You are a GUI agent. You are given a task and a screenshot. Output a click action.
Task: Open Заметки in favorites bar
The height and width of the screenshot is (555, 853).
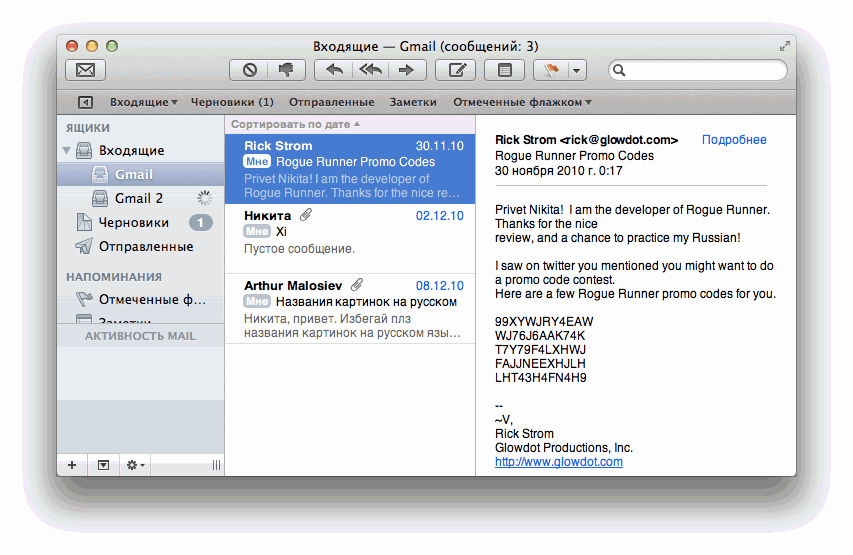(413, 102)
